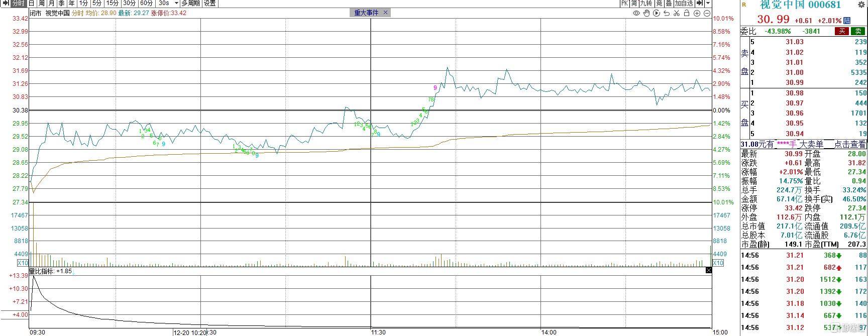
Task: Toggle the chart lock icon
Action: pyautogui.click(x=687, y=13)
